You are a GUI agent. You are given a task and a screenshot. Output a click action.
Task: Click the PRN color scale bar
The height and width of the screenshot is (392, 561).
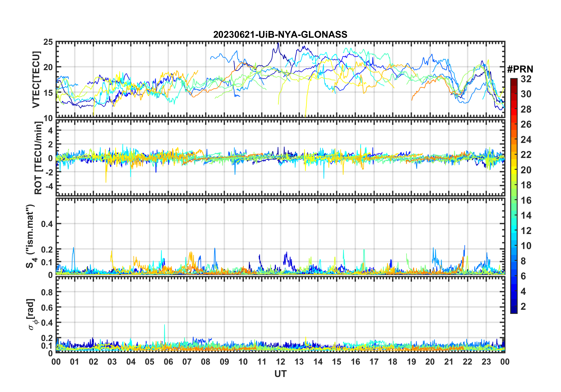514,196
